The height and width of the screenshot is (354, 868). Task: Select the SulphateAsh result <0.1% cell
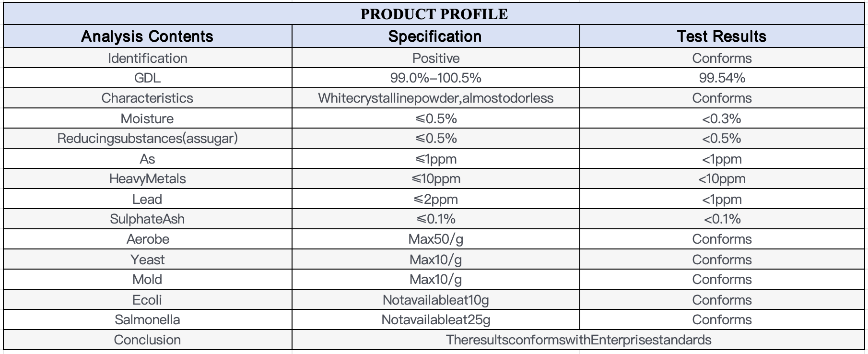722,219
